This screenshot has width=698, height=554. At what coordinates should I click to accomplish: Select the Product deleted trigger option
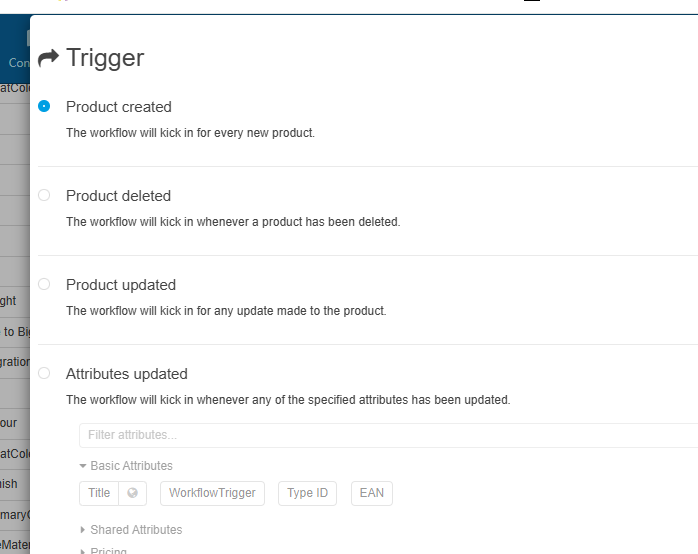(44, 195)
